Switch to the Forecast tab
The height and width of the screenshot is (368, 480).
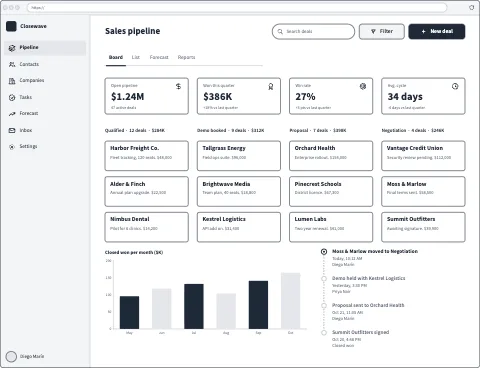pyautogui.click(x=159, y=57)
